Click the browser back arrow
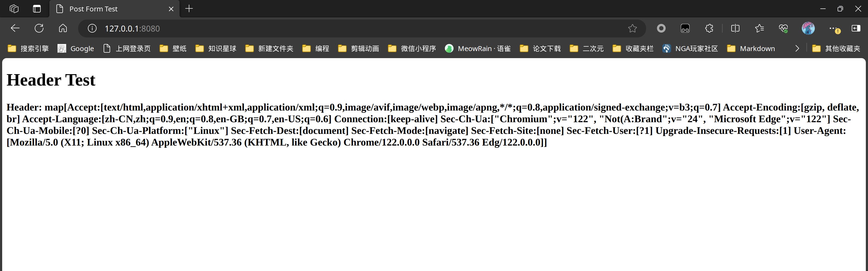Image resolution: width=868 pixels, height=271 pixels. click(x=15, y=28)
